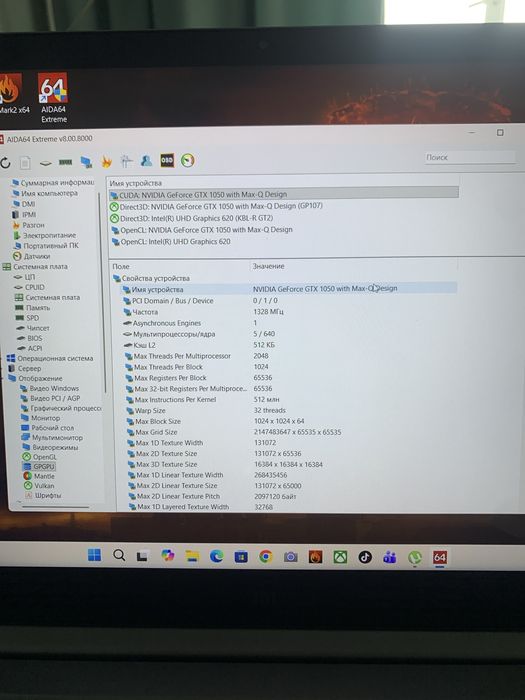Select Датчики tree item
Screen dimensions: 525x700
click(31, 256)
